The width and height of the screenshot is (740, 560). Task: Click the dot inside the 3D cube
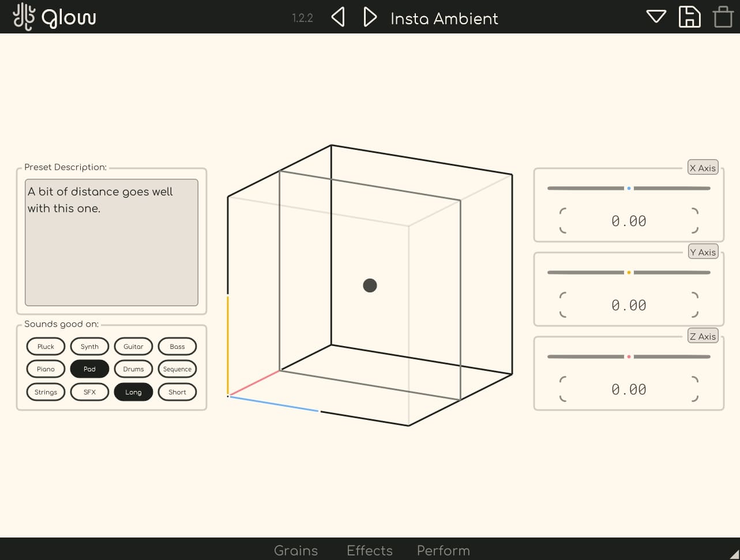[370, 285]
